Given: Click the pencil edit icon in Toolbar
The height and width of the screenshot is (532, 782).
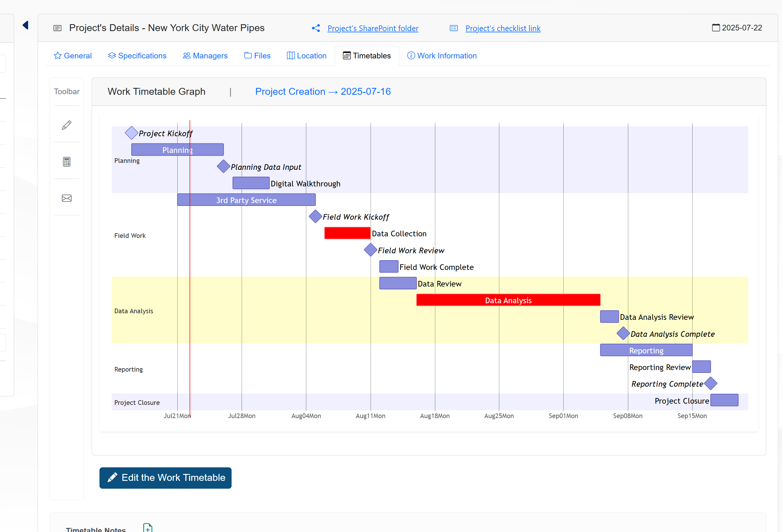Looking at the screenshot, I should pyautogui.click(x=67, y=125).
